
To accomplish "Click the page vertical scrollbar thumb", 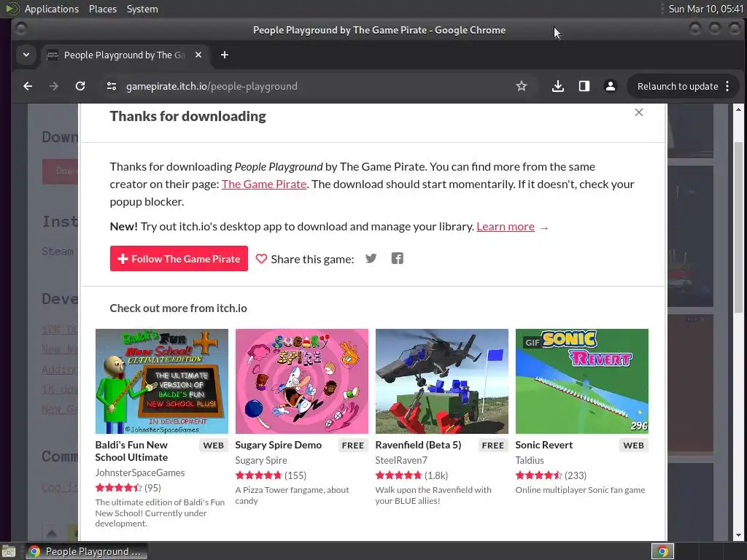I will [x=738, y=226].
